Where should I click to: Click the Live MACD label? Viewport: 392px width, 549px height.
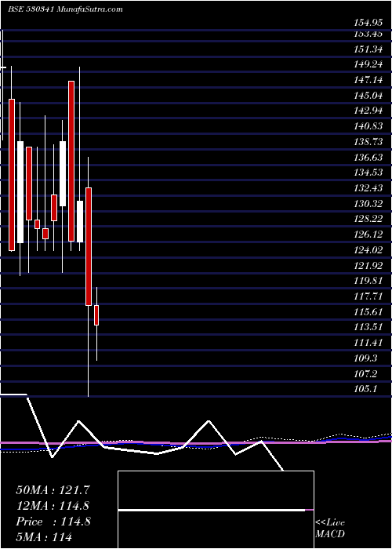(330, 528)
